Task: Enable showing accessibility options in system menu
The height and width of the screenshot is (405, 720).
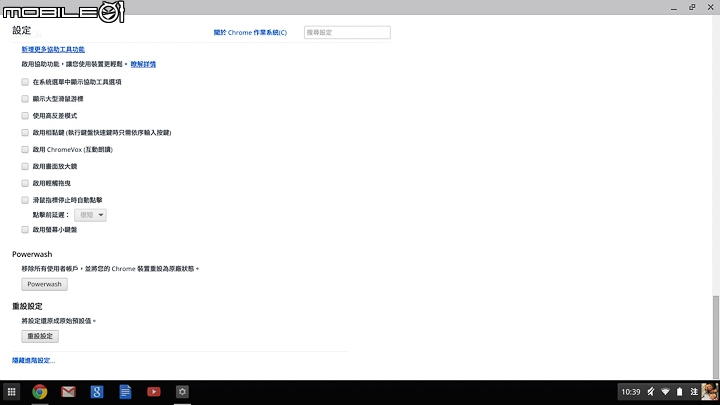Action: [x=25, y=82]
